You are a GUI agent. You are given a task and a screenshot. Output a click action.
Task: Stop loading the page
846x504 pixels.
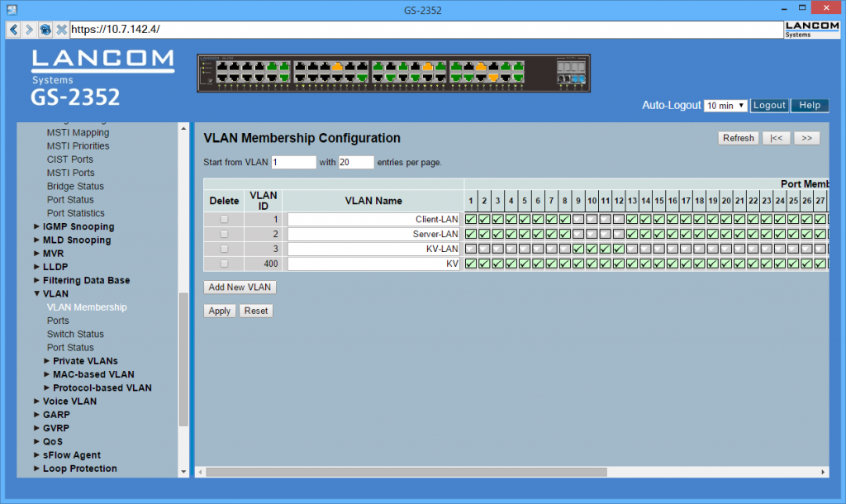pos(62,30)
